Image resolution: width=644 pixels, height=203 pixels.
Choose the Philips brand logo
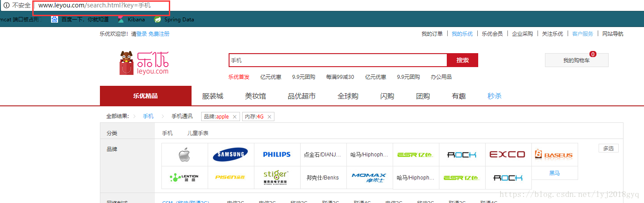click(x=277, y=155)
